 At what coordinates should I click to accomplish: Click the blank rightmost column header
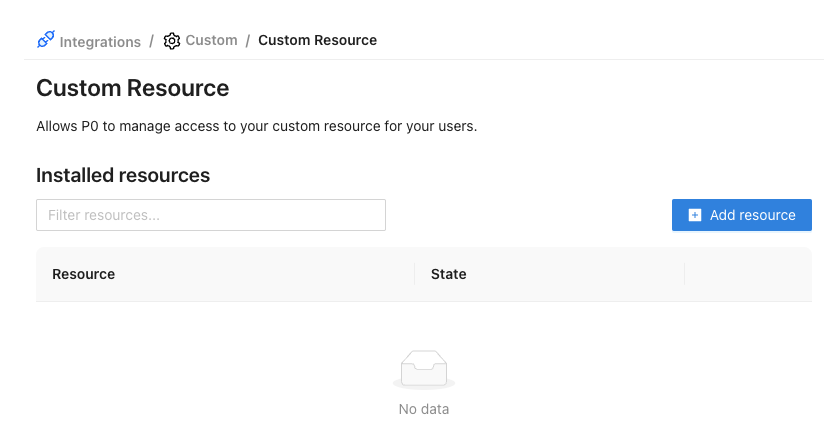(747, 274)
